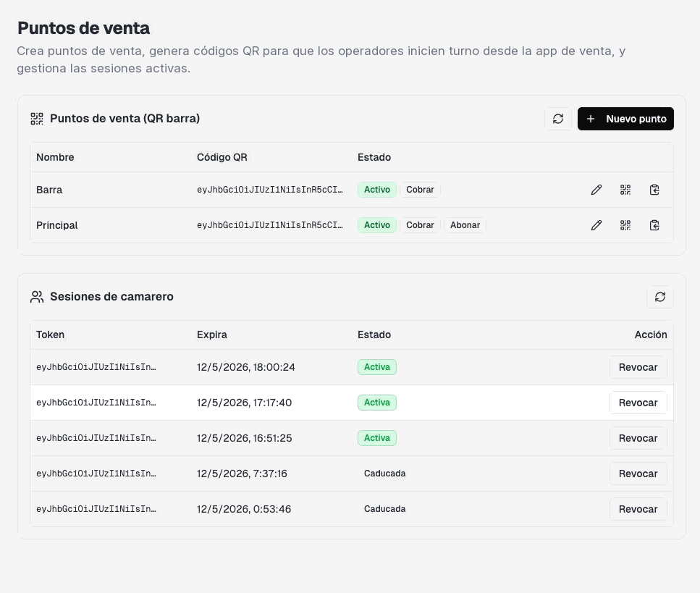Click the users icon beside Sesiones de camarero

pyautogui.click(x=37, y=297)
